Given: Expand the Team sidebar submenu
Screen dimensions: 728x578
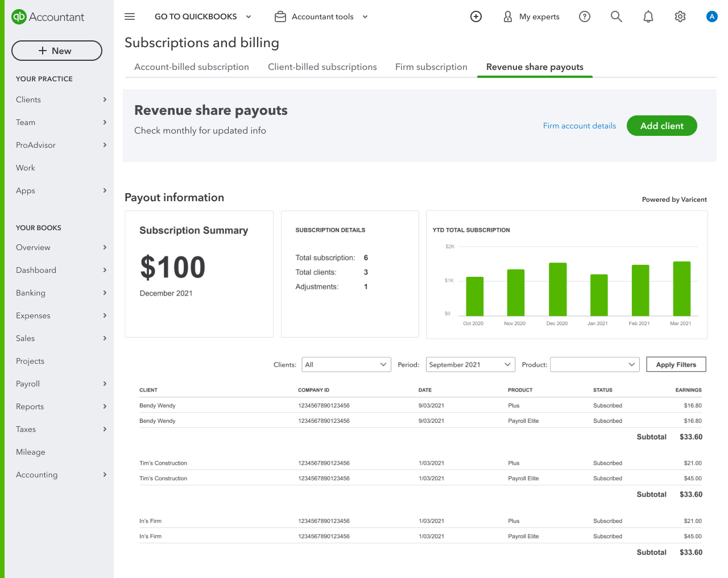Looking at the screenshot, I should [105, 122].
